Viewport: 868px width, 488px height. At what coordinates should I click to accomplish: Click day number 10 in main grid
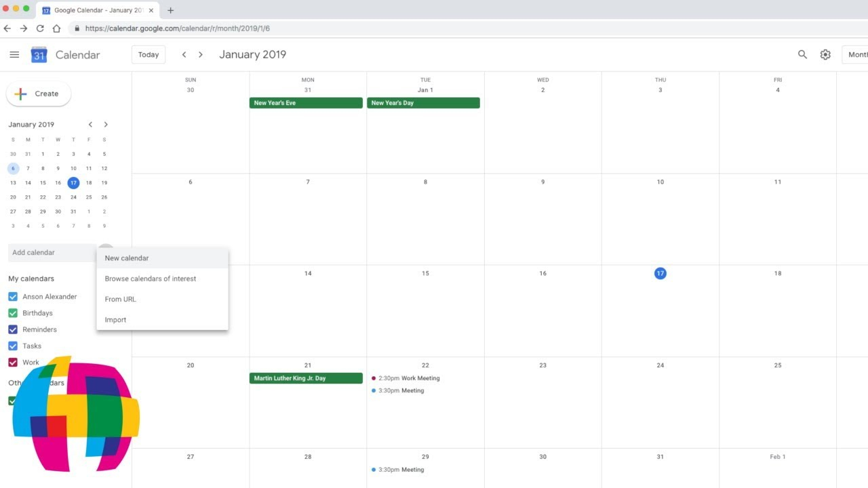[660, 182]
